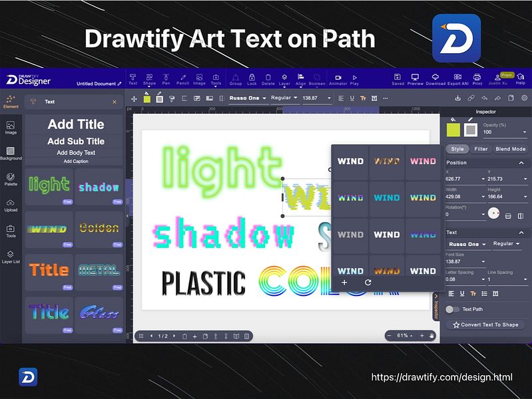This screenshot has width=532, height=399.
Task: Pick the stroke color swatch in Inspector
Action: pos(471,130)
